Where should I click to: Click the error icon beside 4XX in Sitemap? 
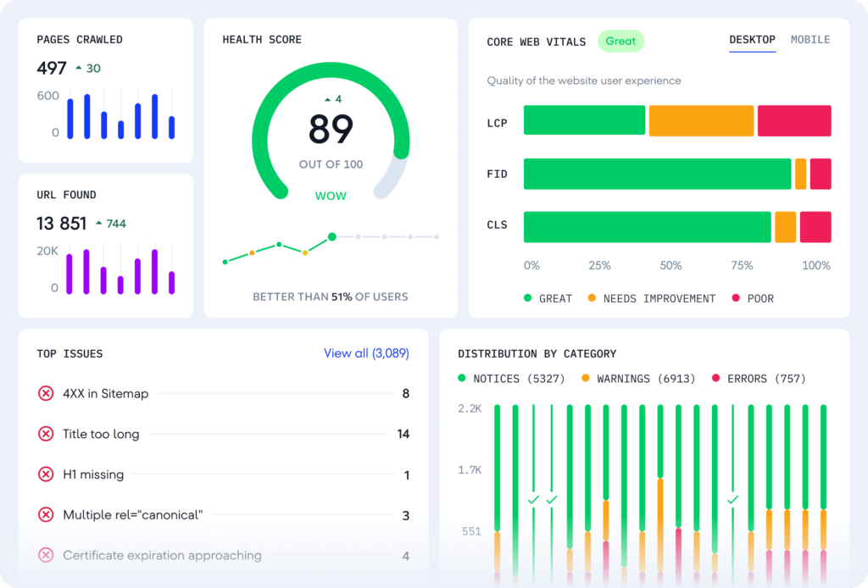46,393
